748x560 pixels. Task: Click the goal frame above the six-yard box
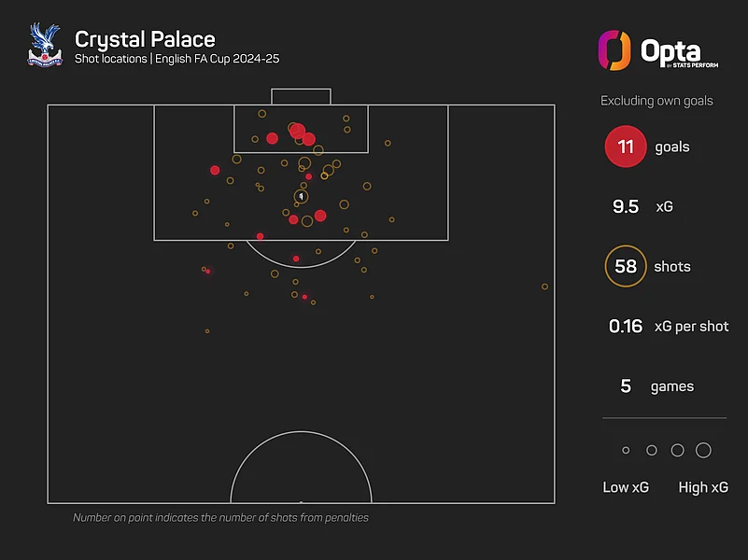(x=301, y=97)
